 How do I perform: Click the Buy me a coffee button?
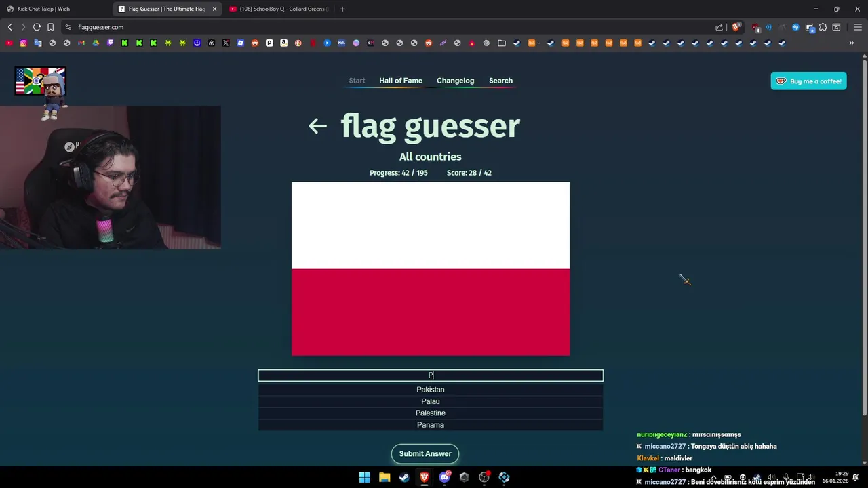808,81
